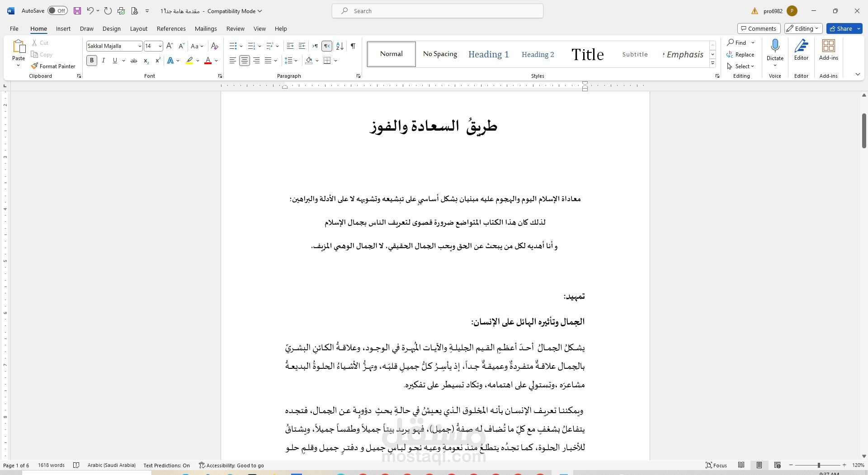Click the Cut scissors icon
868x475 pixels.
coord(34,42)
